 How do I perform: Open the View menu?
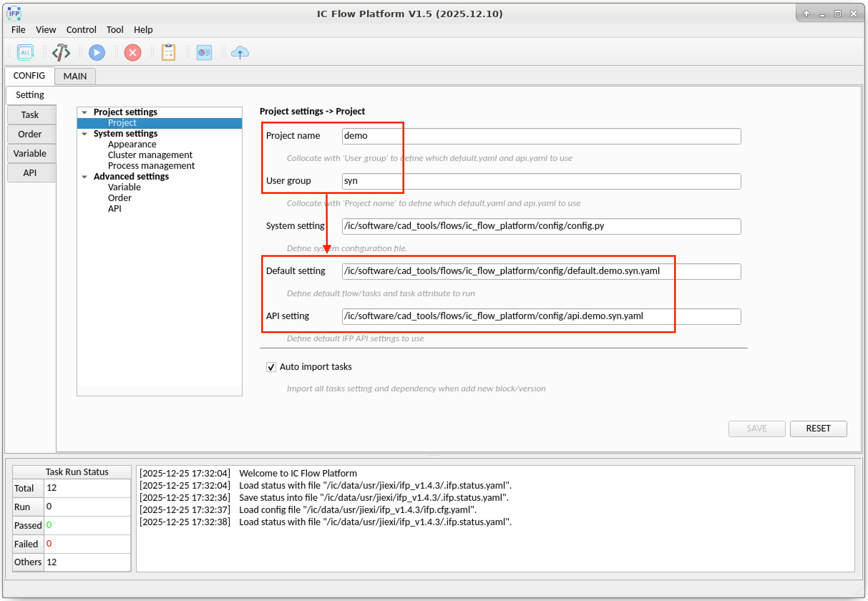point(45,30)
